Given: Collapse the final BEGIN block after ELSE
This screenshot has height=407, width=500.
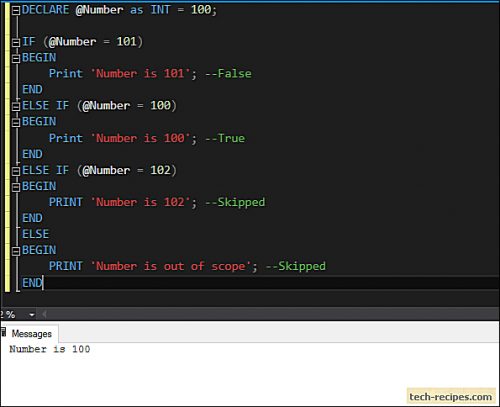Looking at the screenshot, I should [16, 251].
